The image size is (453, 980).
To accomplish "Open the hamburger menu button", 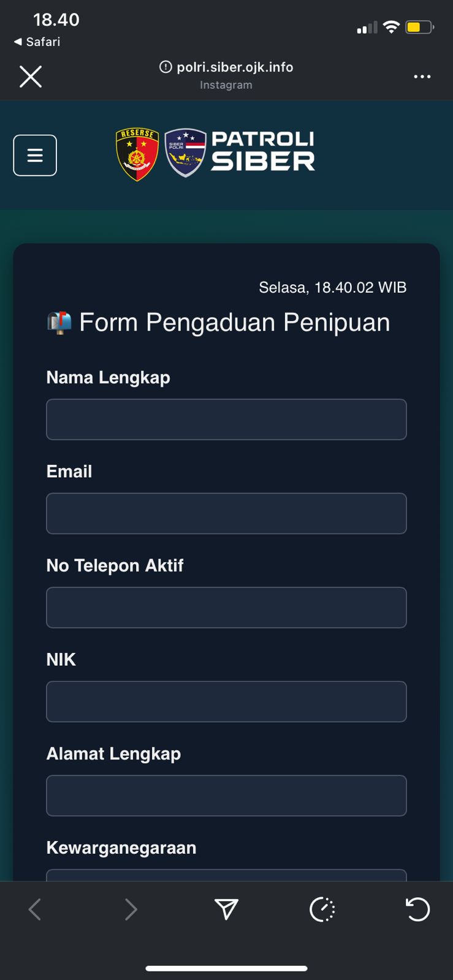I will [x=35, y=156].
